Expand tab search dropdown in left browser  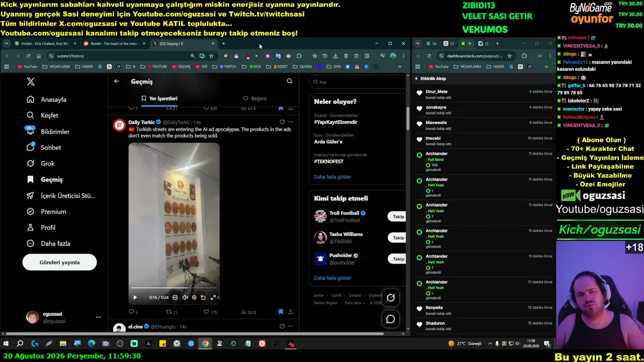[x=6, y=44]
